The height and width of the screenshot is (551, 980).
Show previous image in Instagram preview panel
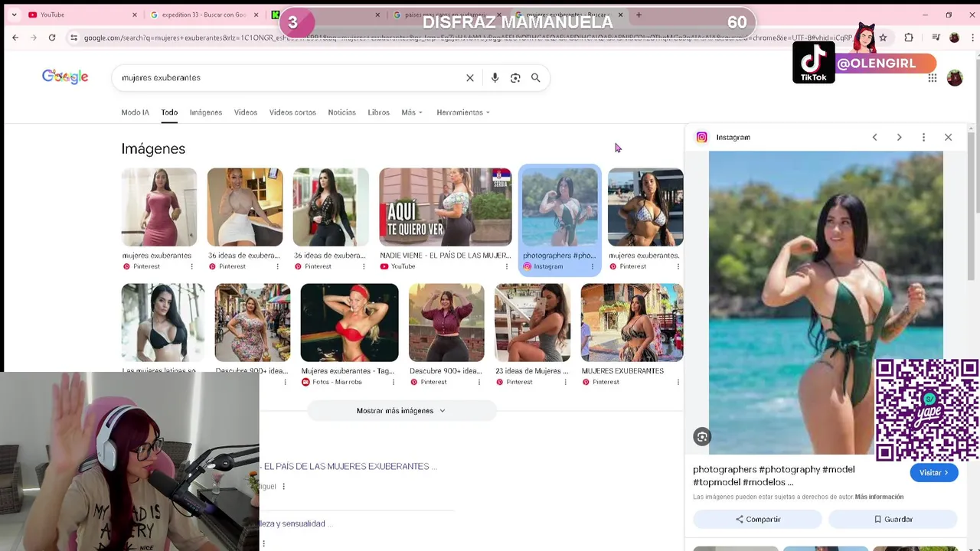[x=874, y=137]
